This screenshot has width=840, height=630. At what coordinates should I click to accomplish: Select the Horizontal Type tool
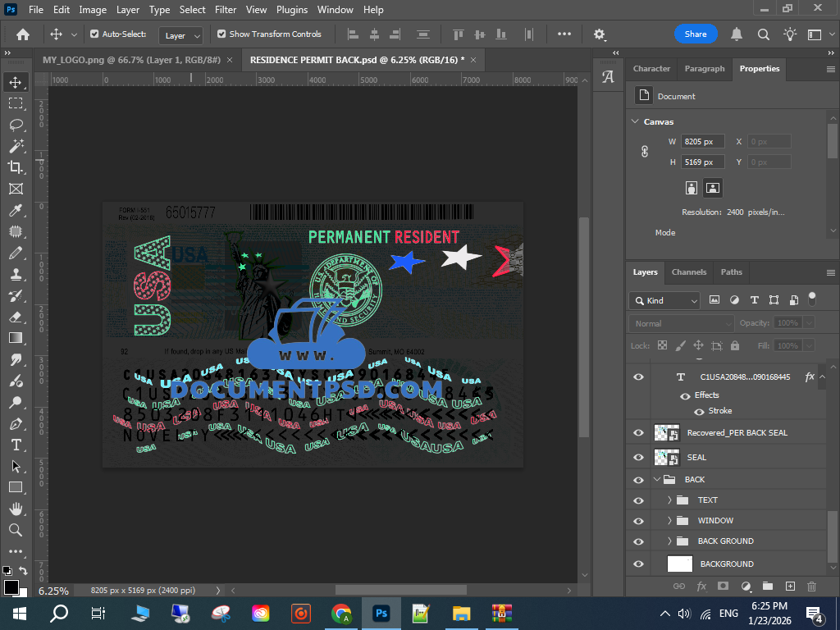click(x=16, y=445)
